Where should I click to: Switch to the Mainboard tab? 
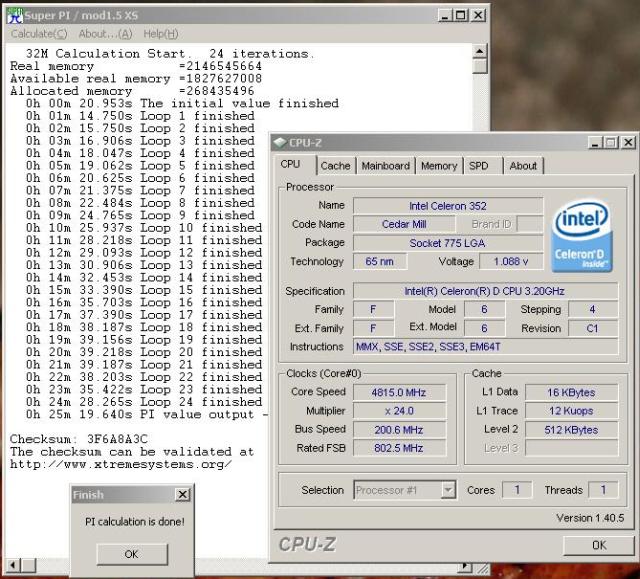pos(386,166)
